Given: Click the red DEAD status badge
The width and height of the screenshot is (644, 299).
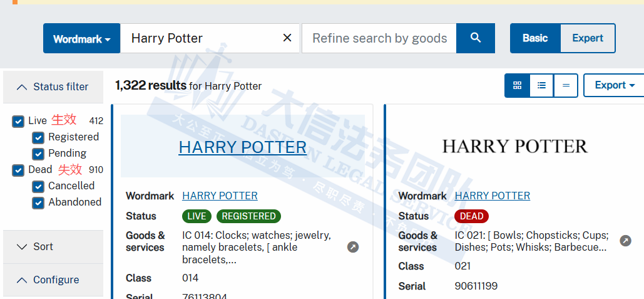Looking at the screenshot, I should click(471, 216).
